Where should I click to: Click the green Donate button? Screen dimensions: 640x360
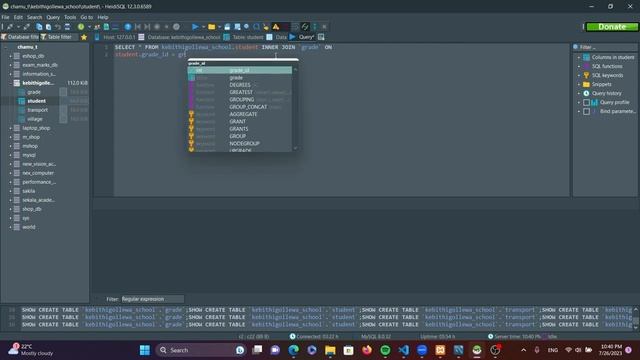612,27
